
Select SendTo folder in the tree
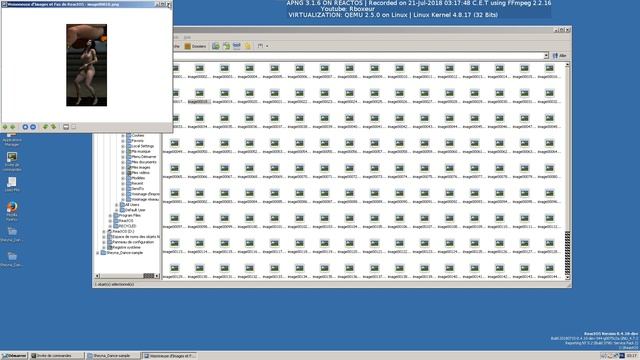tap(138, 189)
